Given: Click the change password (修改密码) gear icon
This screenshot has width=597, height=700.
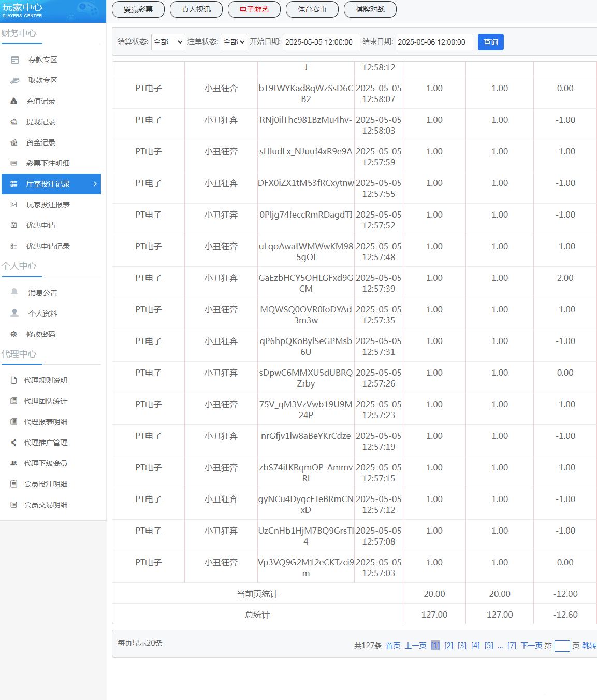Looking at the screenshot, I should [x=14, y=334].
